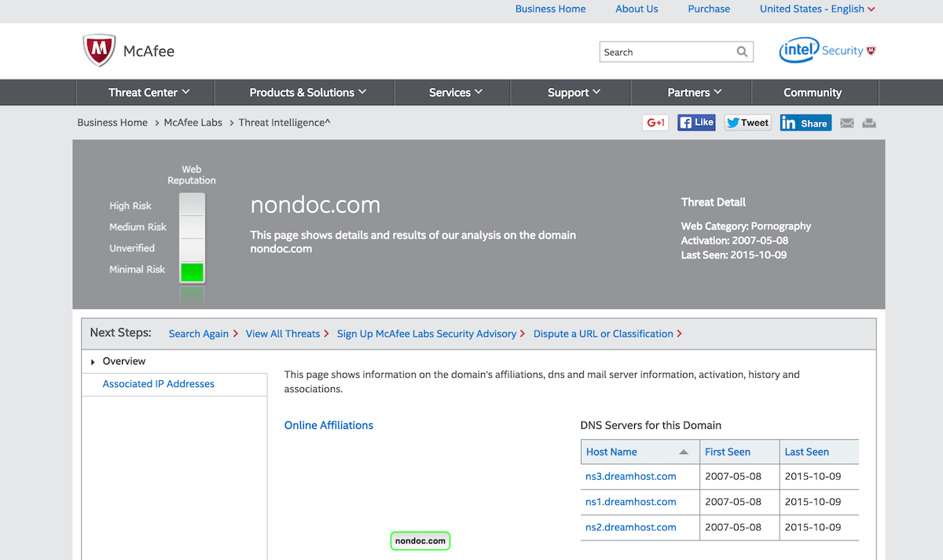Click the McAfee shield logo
This screenshot has height=560, width=943.
(98, 51)
